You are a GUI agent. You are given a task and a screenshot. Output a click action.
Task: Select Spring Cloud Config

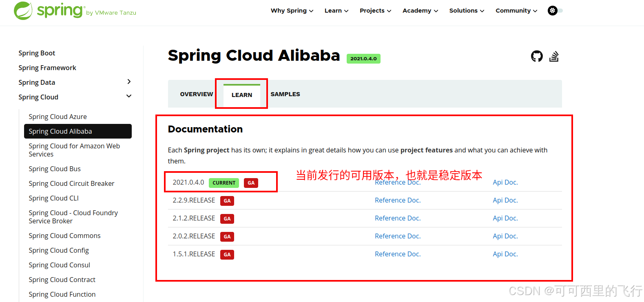(x=59, y=250)
